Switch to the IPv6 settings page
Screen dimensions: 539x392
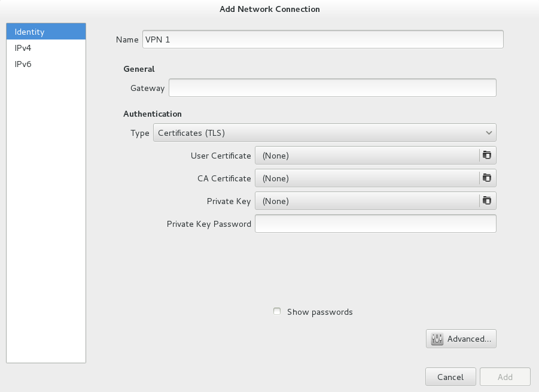pos(46,64)
